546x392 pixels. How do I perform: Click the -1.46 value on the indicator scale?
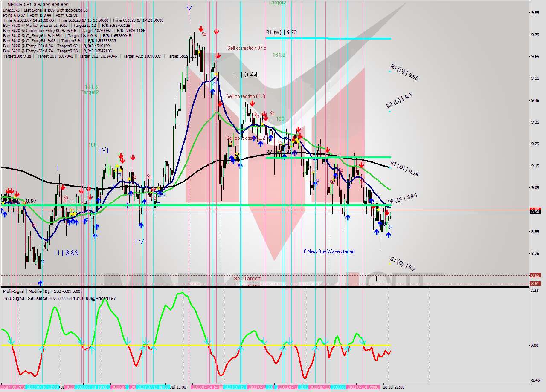[x=535, y=380]
